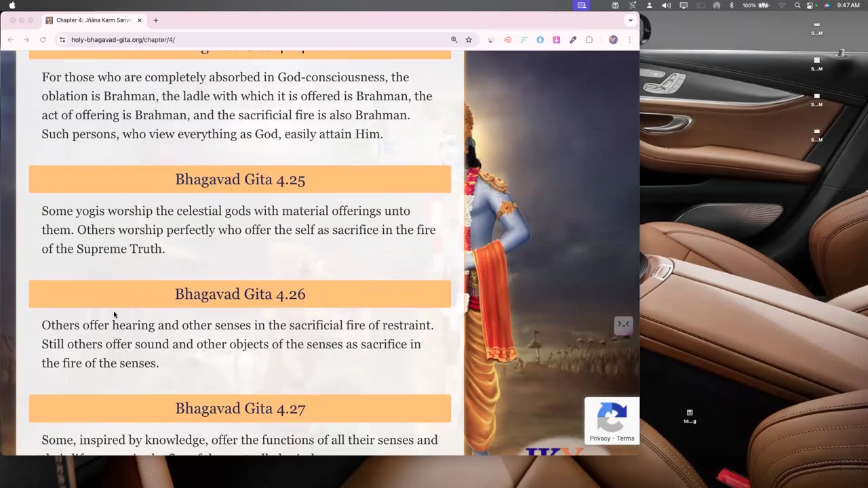The image size is (868, 488).
Task: Click the verse text beginning 'Others offer hearing'
Action: click(x=237, y=344)
